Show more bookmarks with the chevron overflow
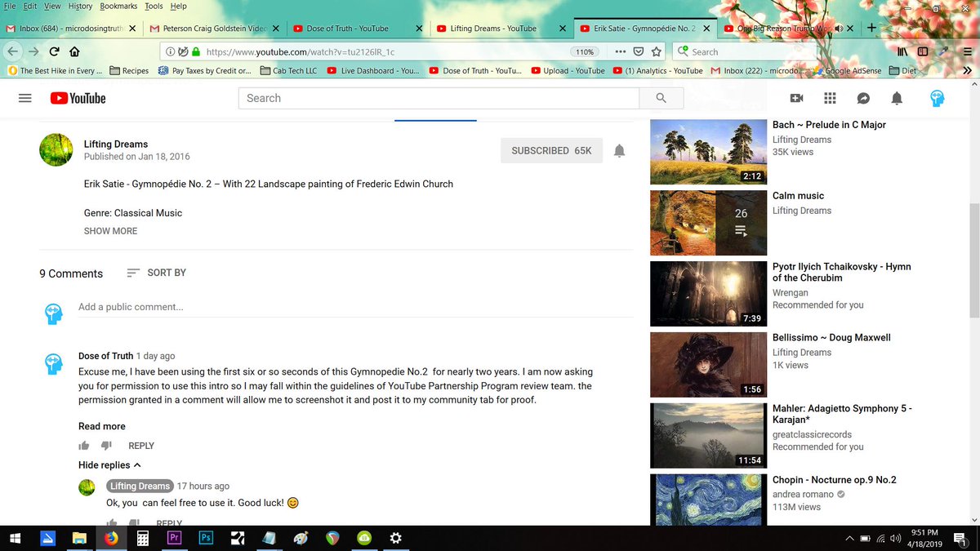The width and height of the screenshot is (980, 551). (968, 71)
